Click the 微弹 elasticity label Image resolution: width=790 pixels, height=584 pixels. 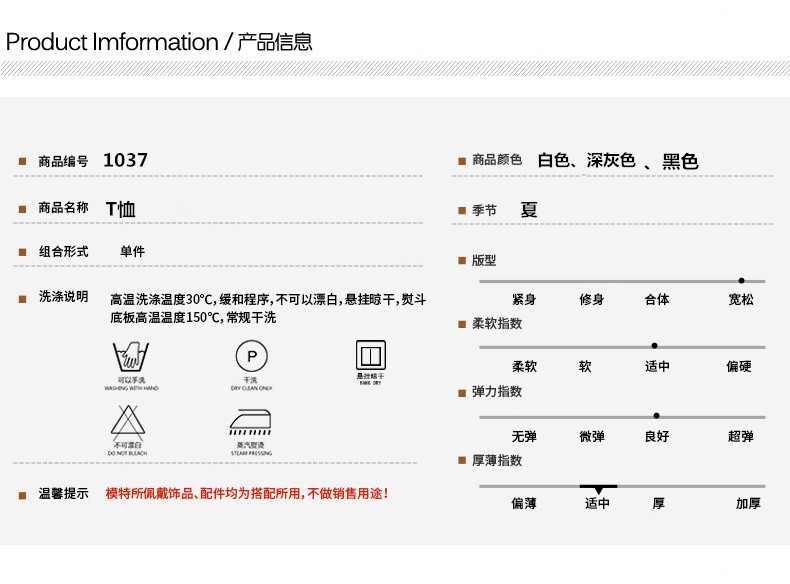[x=592, y=436]
